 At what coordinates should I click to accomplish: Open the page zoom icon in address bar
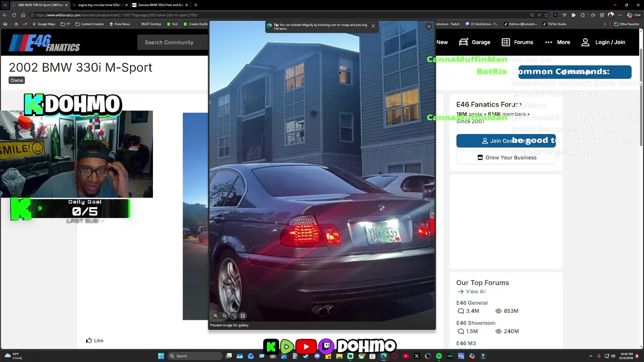tap(532, 15)
